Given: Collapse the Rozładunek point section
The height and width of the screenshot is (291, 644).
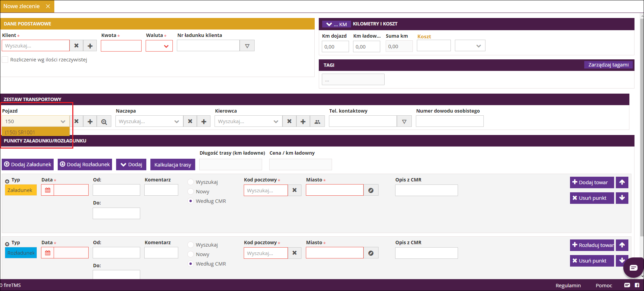Looking at the screenshot, I should 7,244.
